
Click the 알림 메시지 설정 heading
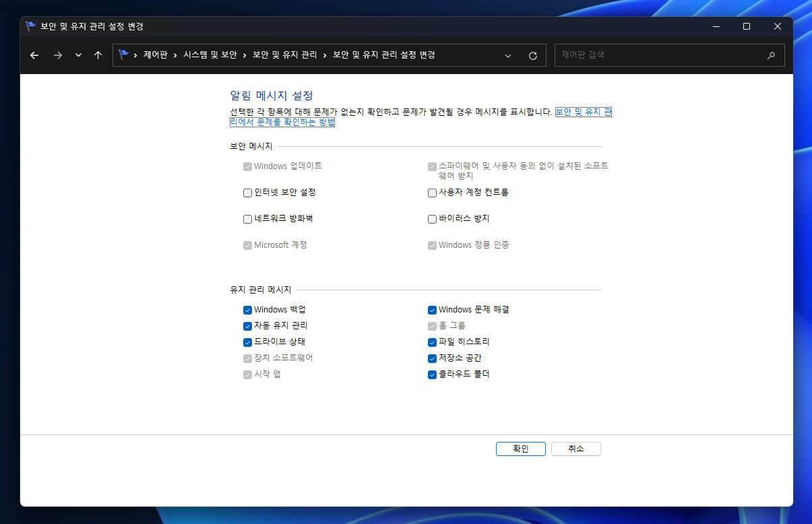pos(272,96)
